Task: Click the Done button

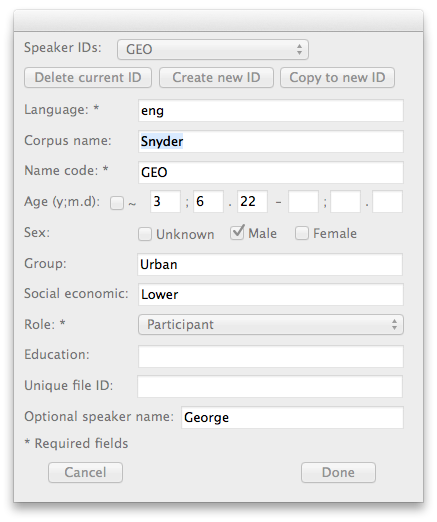Action: [x=338, y=472]
